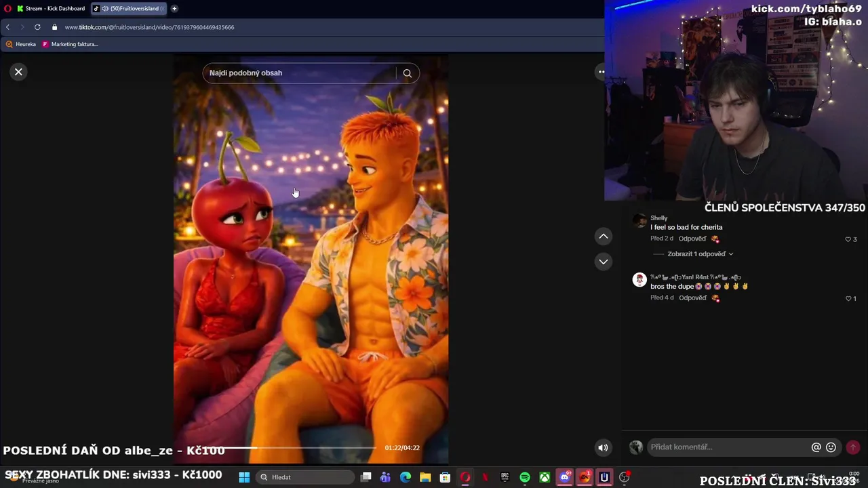Click the tiktok.com address bar URL
868x488 pixels.
pyautogui.click(x=149, y=27)
